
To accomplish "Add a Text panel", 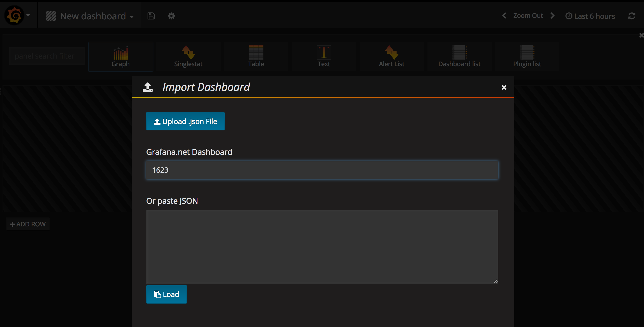I will pyautogui.click(x=324, y=57).
